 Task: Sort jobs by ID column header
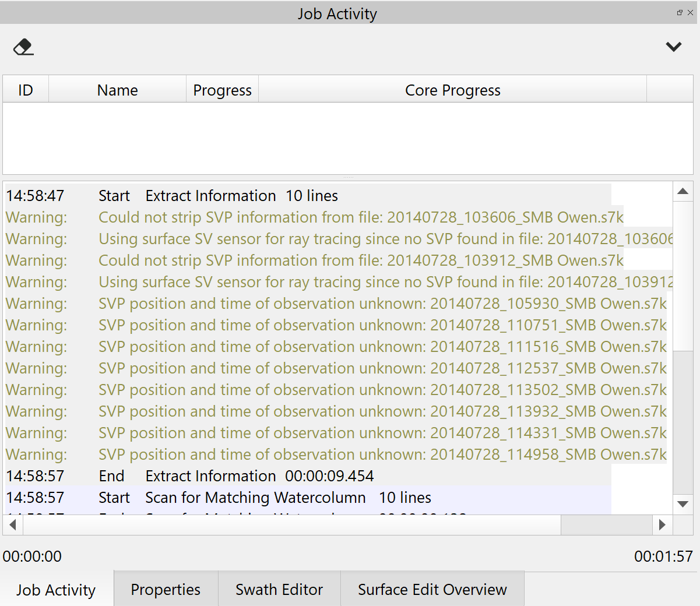[x=26, y=90]
